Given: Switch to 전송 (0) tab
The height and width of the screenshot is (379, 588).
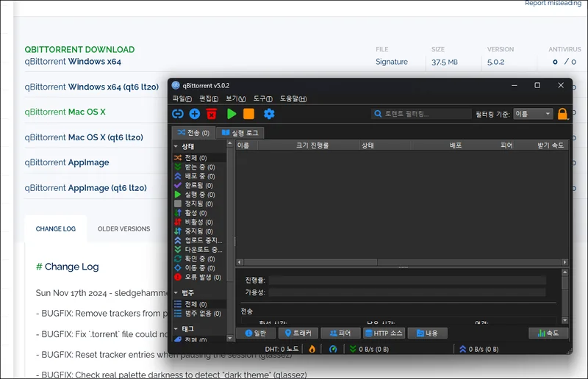Looking at the screenshot, I should click(x=193, y=132).
